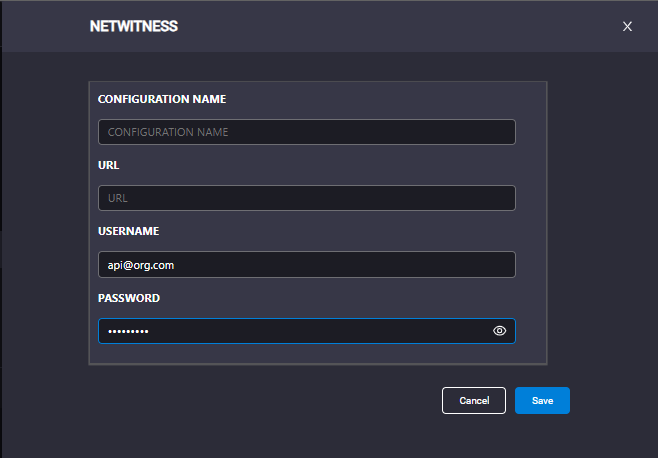Cancel the NetWitness configuration
The height and width of the screenshot is (458, 658).
point(474,400)
